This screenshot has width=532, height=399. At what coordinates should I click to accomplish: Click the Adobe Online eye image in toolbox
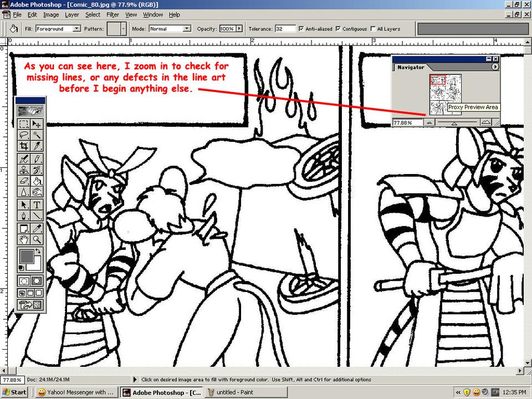point(30,111)
